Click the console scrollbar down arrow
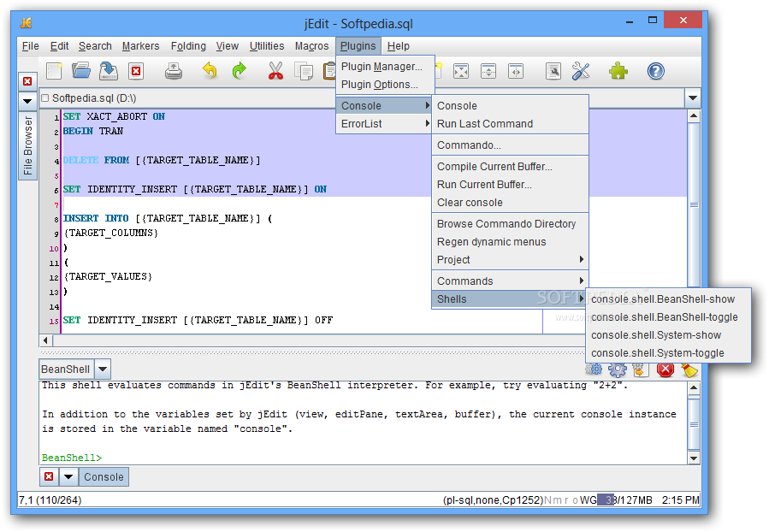 [694, 458]
